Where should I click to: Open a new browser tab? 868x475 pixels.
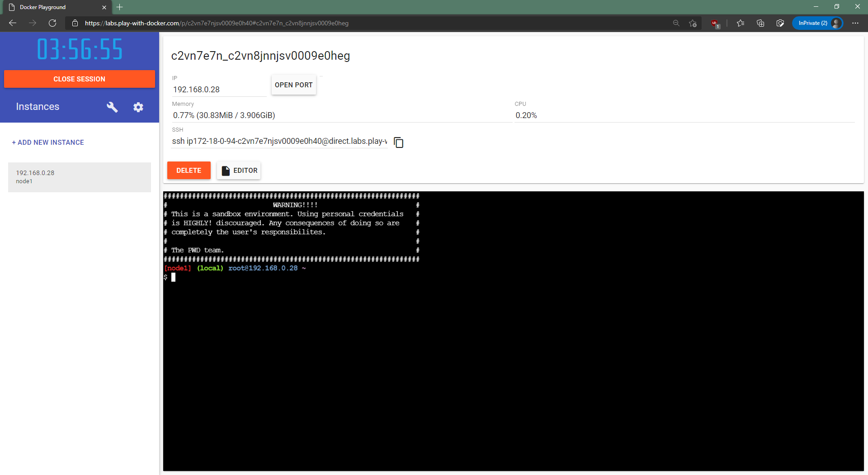click(119, 7)
